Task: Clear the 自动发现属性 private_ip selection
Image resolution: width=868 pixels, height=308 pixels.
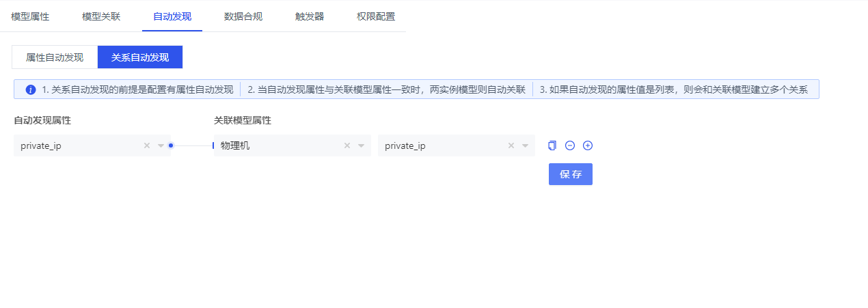Action: click(147, 145)
